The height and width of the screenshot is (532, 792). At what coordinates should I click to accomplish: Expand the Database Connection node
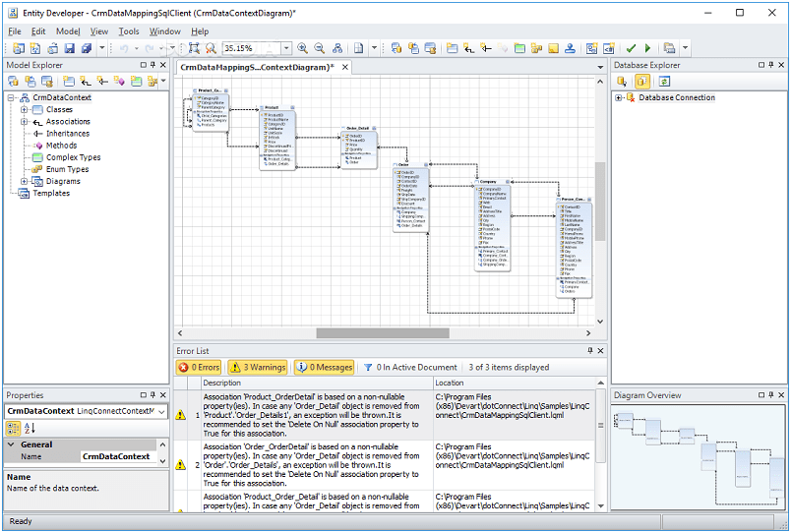pos(618,98)
